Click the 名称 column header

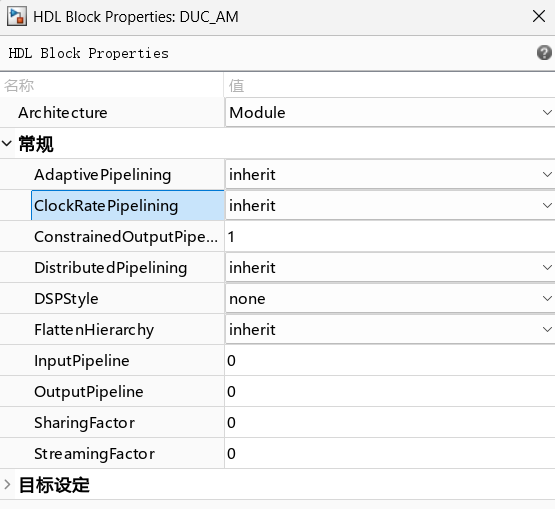(19, 86)
